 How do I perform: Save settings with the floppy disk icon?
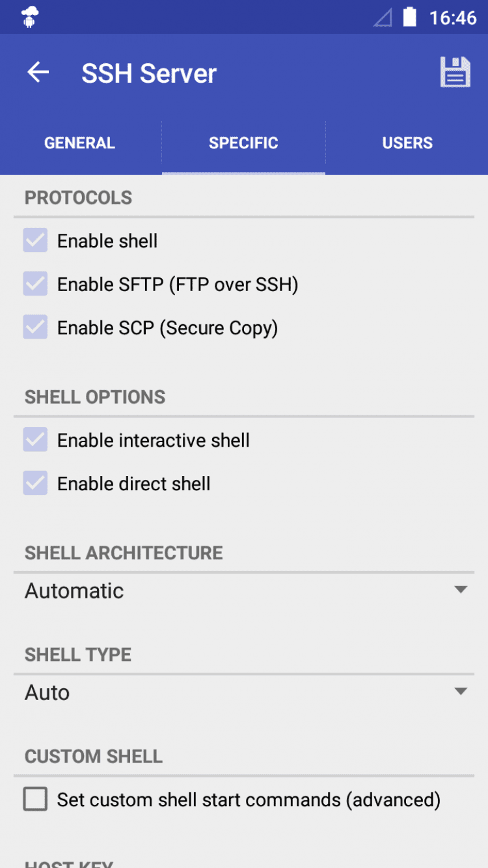pos(455,72)
